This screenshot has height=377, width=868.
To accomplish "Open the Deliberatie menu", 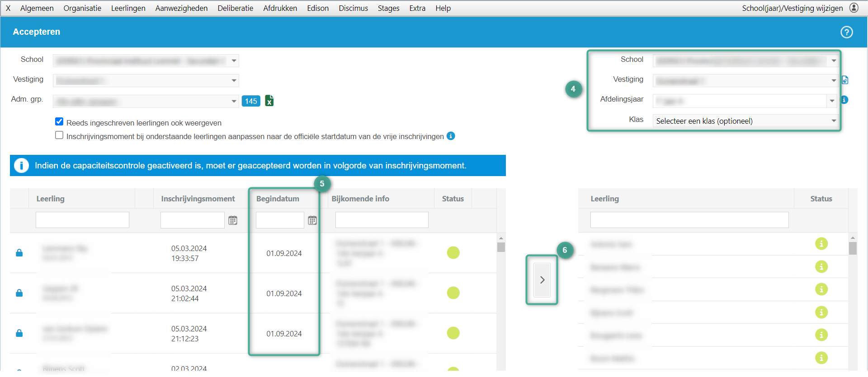I will click(x=235, y=8).
